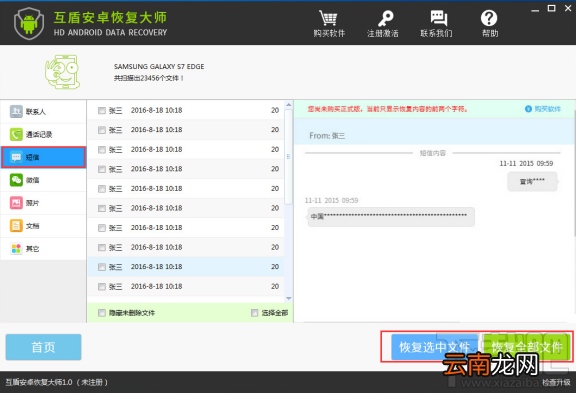Click the SAMSUNG GALAXY S7 EDGE device name
This screenshot has height=393, width=576.
pyautogui.click(x=159, y=66)
